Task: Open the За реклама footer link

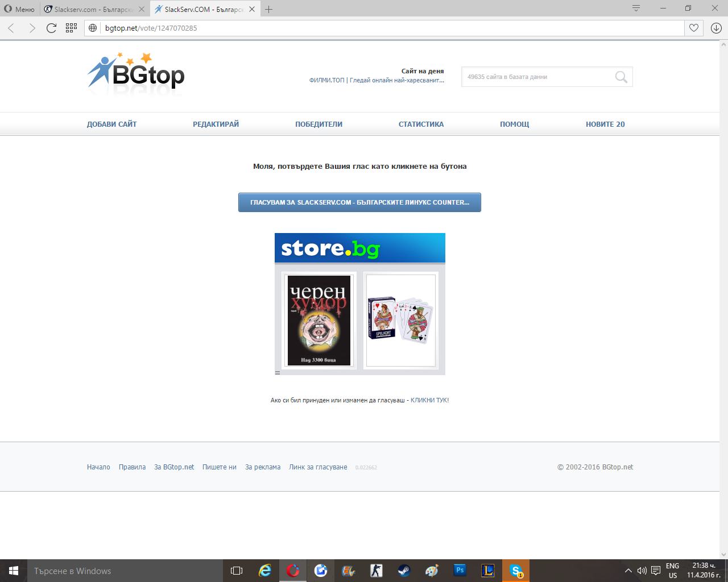Action: [263, 467]
